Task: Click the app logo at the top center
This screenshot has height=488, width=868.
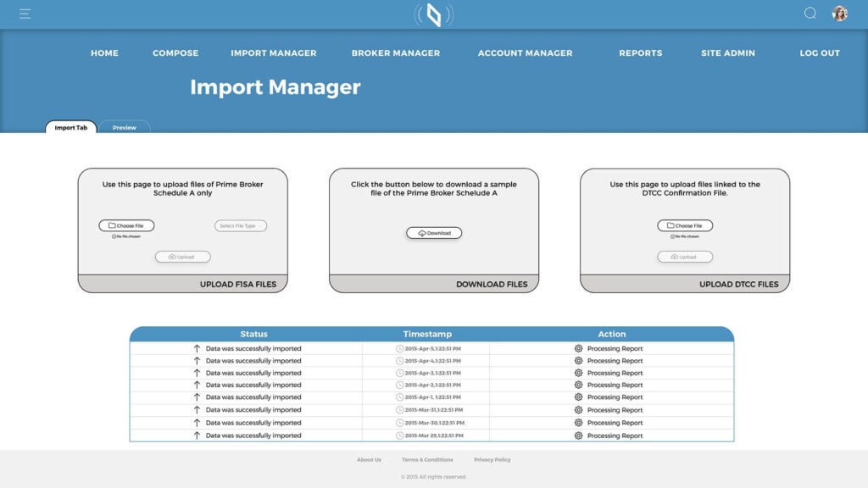Action: [434, 14]
